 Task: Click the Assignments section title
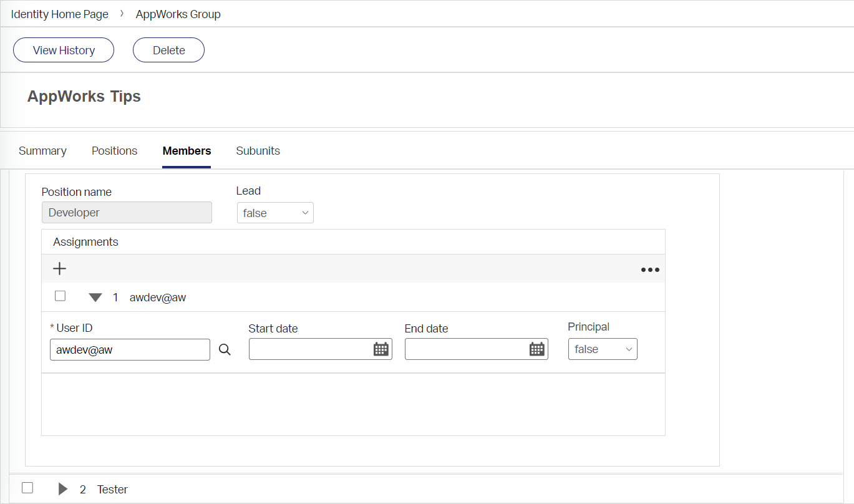[x=85, y=241]
